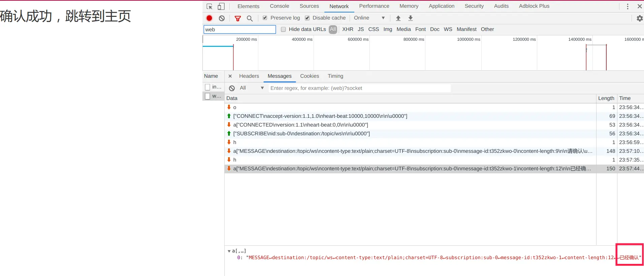Clear the network log

click(x=222, y=18)
